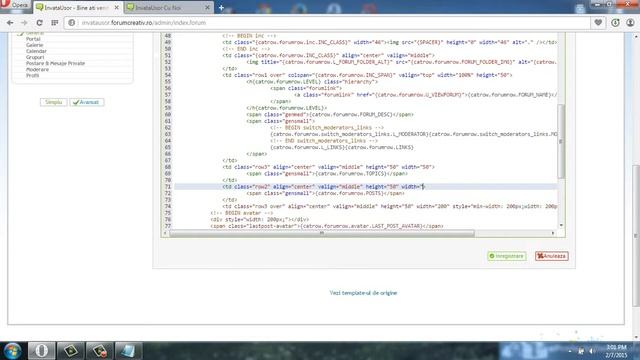Viewport: 640px width, 360px height.
Task: Click line 75 BEGIN avatar comment
Action: click(242, 213)
